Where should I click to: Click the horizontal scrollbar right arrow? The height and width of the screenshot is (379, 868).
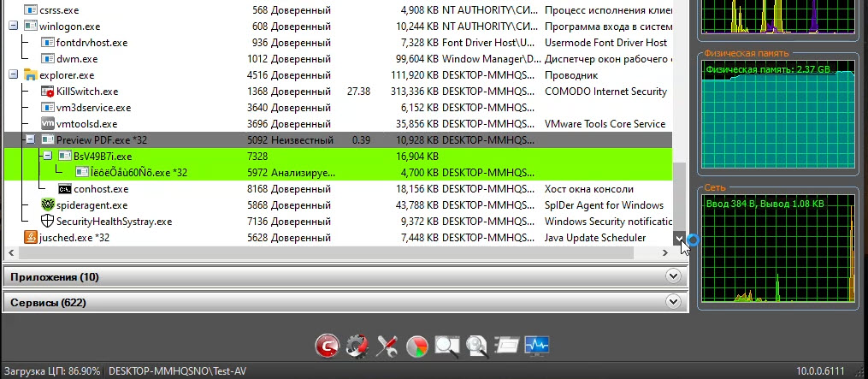click(x=665, y=252)
